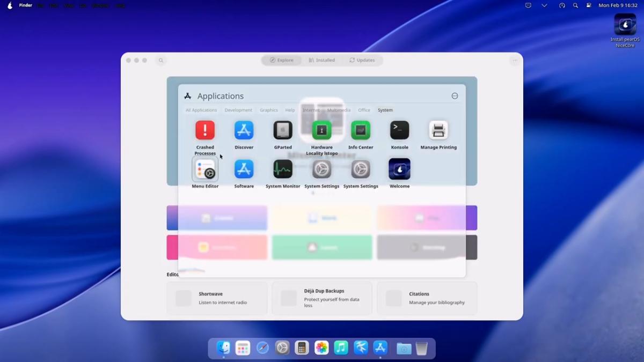Open the Applications launcher options menu
The image size is (644, 362).
[x=455, y=96]
